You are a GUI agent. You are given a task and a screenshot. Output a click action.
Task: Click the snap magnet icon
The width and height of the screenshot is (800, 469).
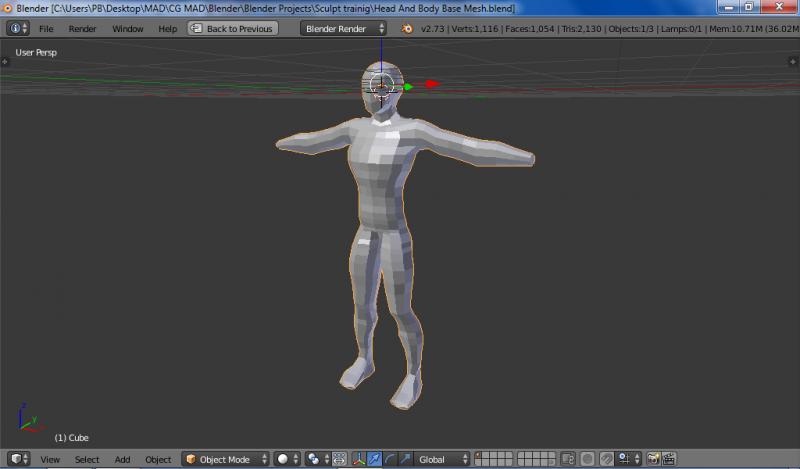[x=606, y=459]
